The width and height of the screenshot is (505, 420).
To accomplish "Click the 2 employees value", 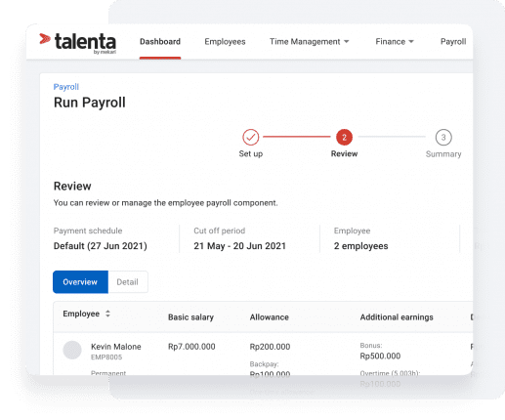I will (360, 246).
